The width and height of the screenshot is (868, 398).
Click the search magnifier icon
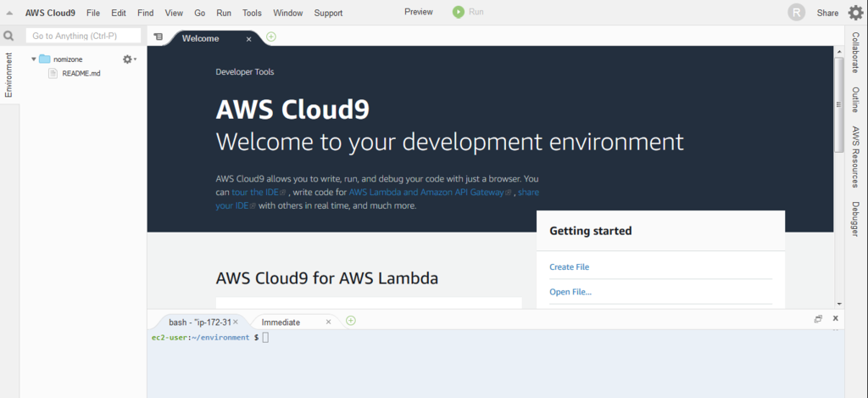point(8,36)
